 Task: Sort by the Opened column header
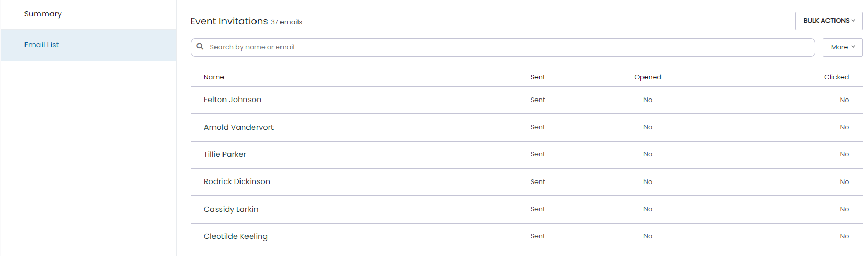coord(648,77)
